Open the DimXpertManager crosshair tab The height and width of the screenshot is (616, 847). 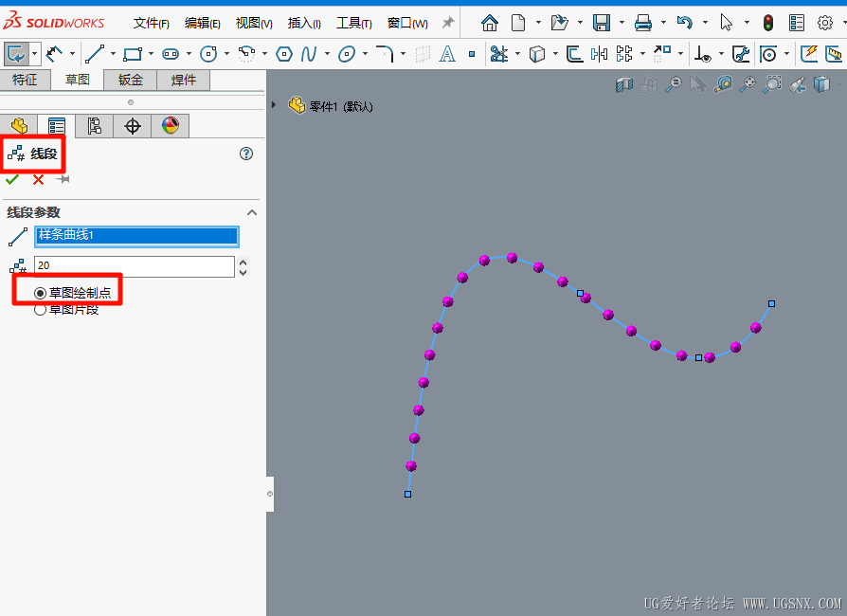pyautogui.click(x=133, y=126)
